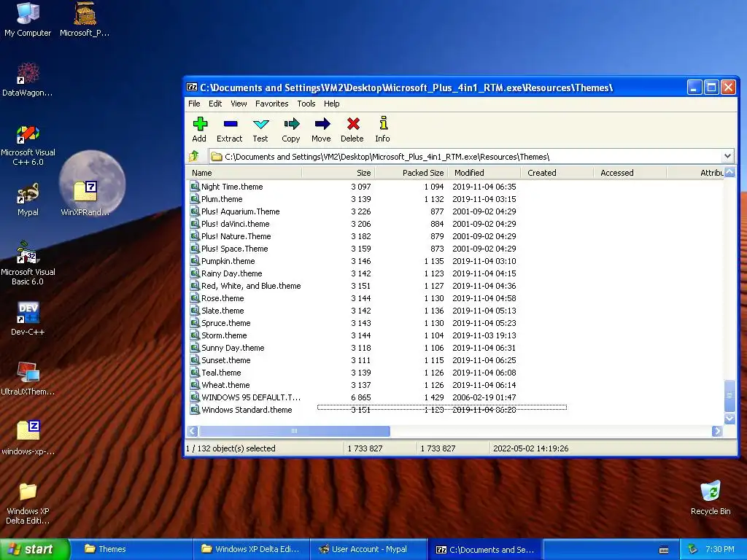Viewport: 747px width, 560px height.
Task: Select the Dev-C++ desktop icon
Action: (28, 319)
